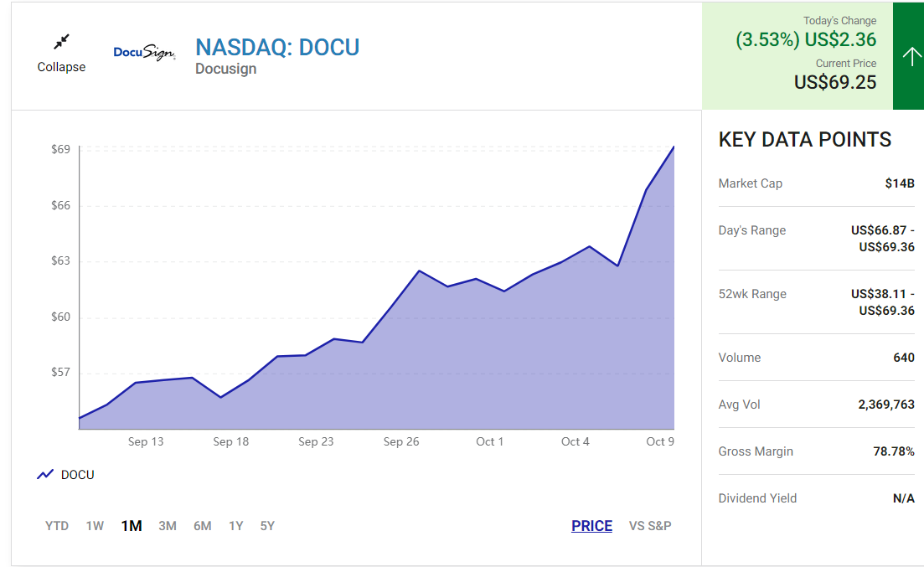Click the 2,369,763 average volume value
The width and height of the screenshot is (924, 567).
[886, 405]
